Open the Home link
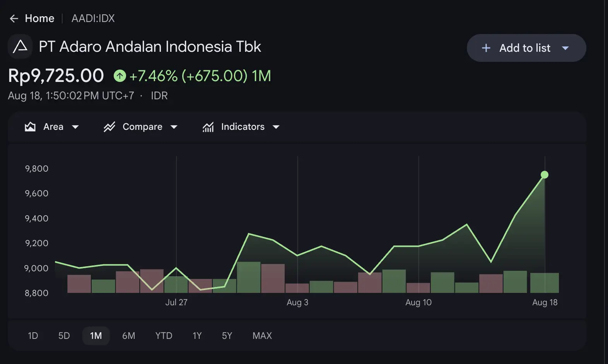608x364 pixels. click(x=39, y=19)
